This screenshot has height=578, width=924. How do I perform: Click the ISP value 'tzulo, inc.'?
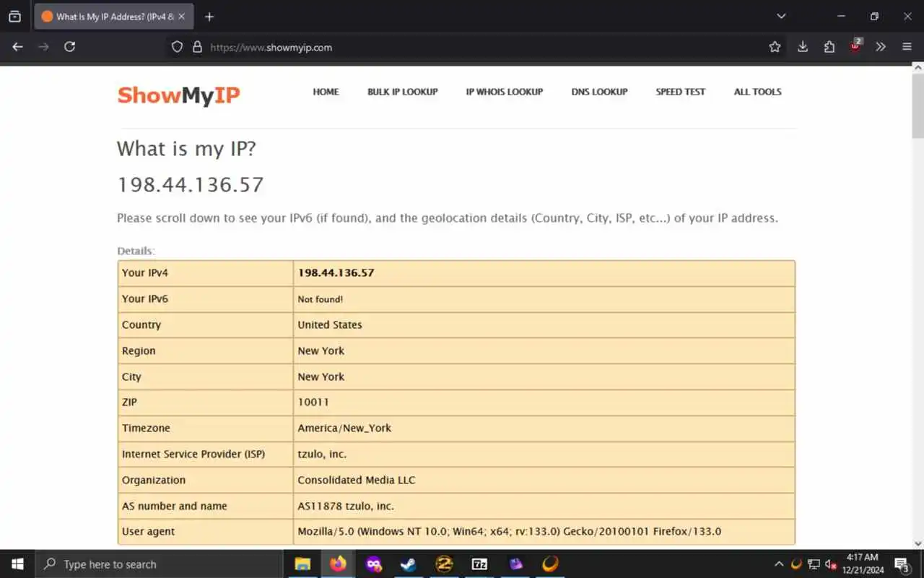point(322,454)
